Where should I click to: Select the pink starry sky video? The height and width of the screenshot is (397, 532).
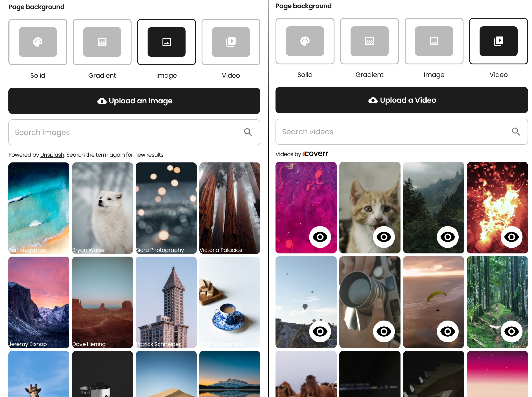tap(497, 374)
